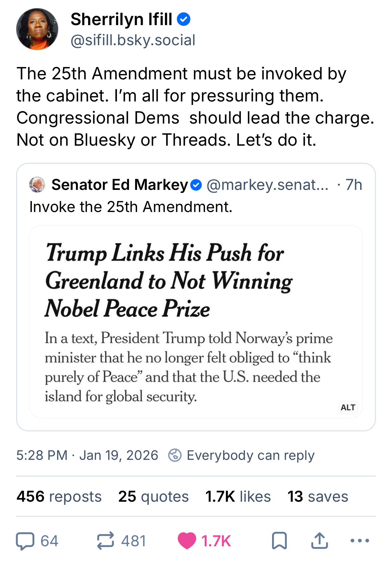Show the image ALT text badge
The image size is (392, 561).
coord(348,407)
